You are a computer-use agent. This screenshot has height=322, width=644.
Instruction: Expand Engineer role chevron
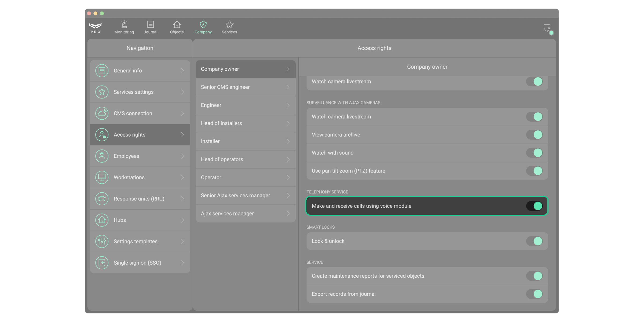click(288, 105)
